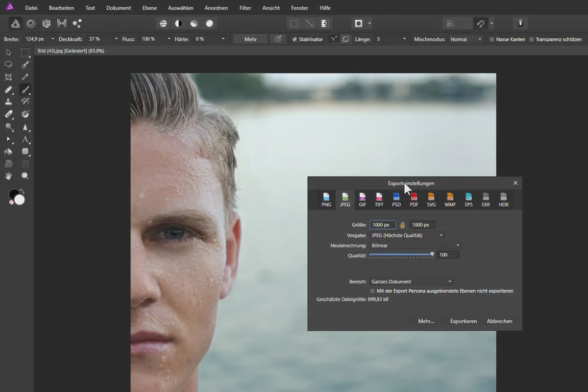Click the Exportieren button
588x392 pixels.
(x=463, y=321)
